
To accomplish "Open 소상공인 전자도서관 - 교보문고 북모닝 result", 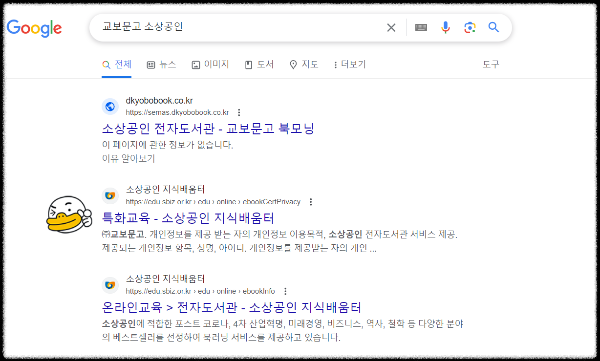I will tap(208, 128).
